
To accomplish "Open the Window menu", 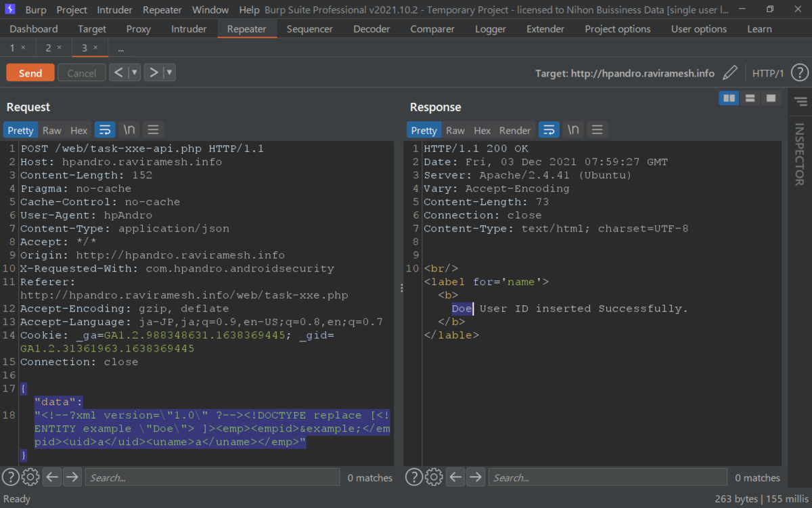I will [210, 9].
